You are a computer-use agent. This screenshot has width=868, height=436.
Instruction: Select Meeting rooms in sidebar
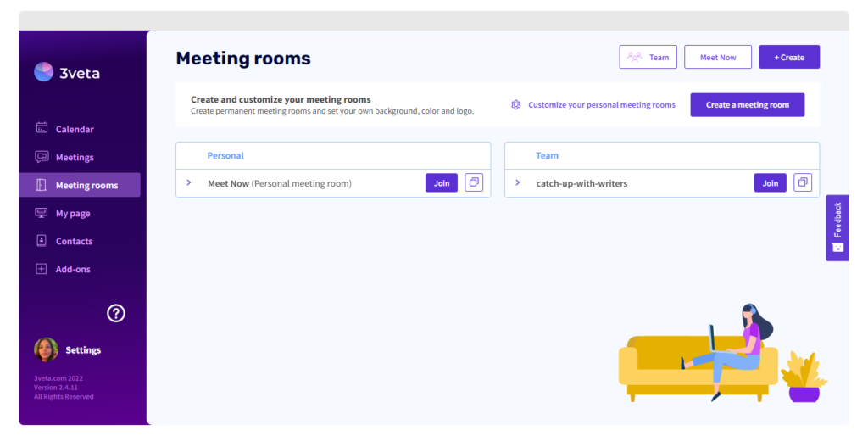click(x=80, y=185)
